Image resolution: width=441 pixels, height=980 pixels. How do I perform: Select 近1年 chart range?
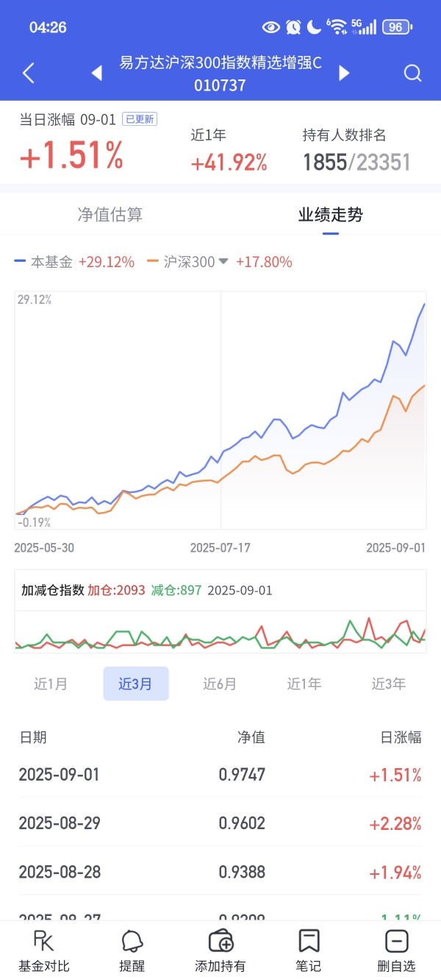click(304, 683)
